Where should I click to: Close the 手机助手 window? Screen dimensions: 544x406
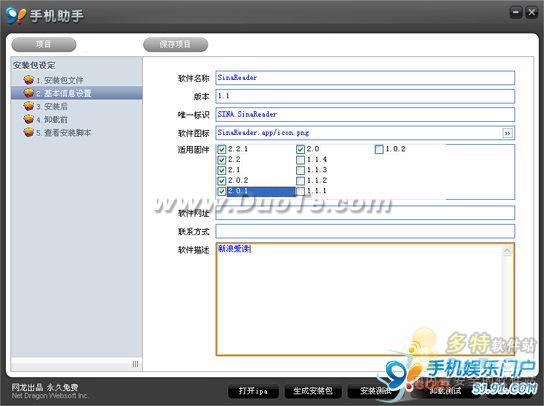532,13
